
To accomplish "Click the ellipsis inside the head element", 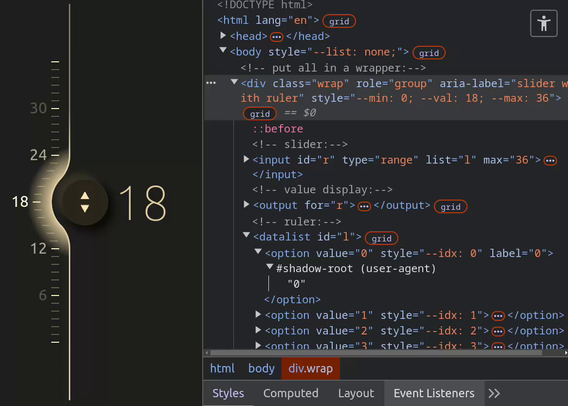I will 277,37.
